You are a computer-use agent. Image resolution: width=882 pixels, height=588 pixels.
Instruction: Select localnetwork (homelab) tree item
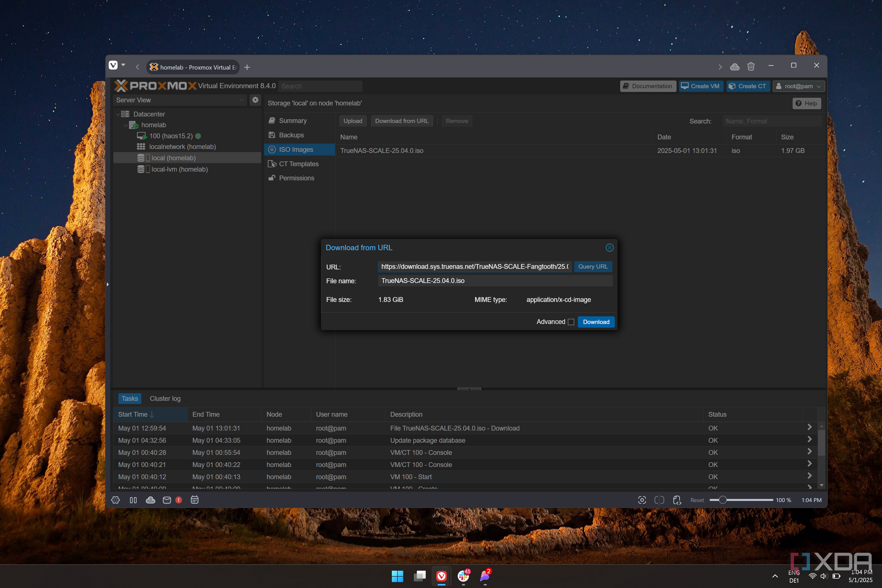[x=182, y=147]
